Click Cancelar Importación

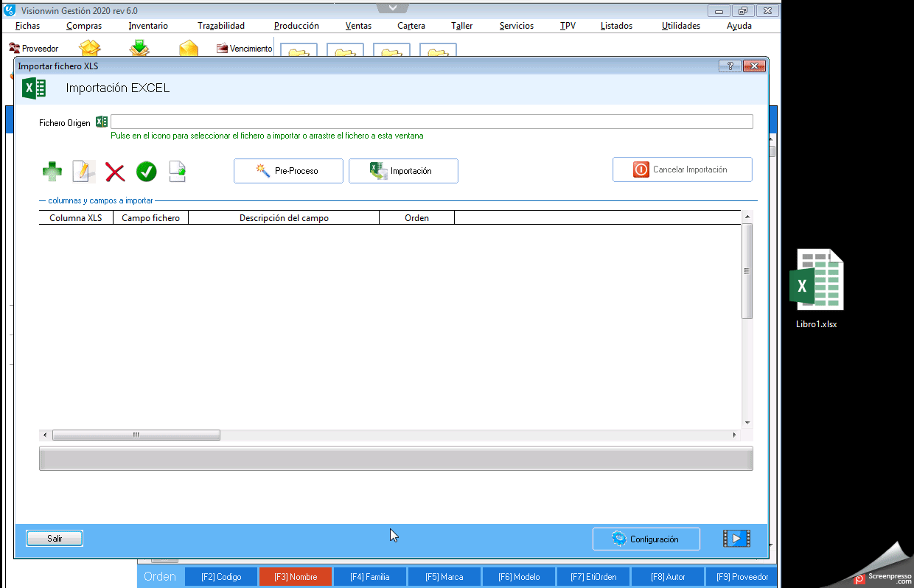click(x=683, y=169)
